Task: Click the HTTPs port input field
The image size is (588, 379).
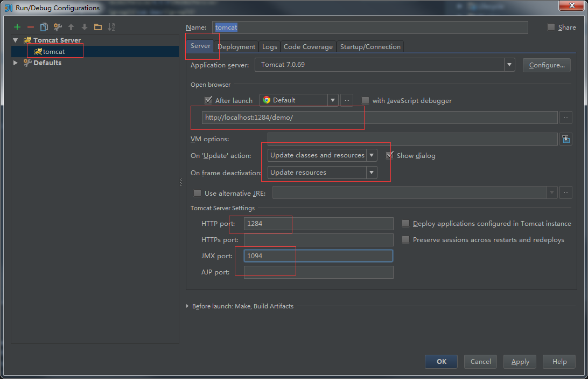Action: pos(318,240)
